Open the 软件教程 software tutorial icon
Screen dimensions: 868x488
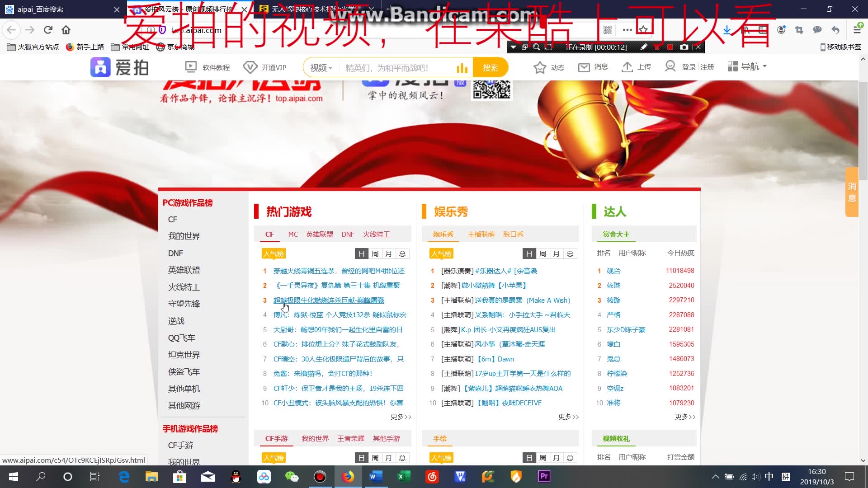click(x=191, y=67)
